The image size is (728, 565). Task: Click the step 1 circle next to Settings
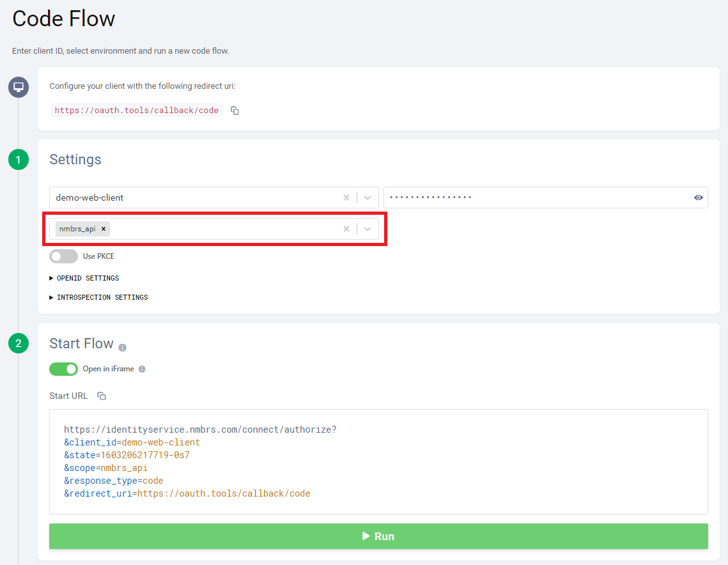pos(18,159)
